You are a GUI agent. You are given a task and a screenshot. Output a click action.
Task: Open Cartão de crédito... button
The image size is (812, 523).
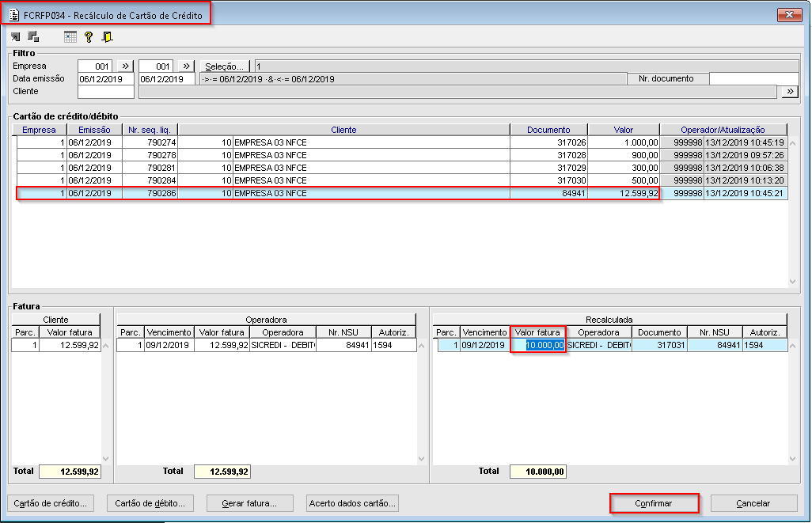click(x=51, y=503)
